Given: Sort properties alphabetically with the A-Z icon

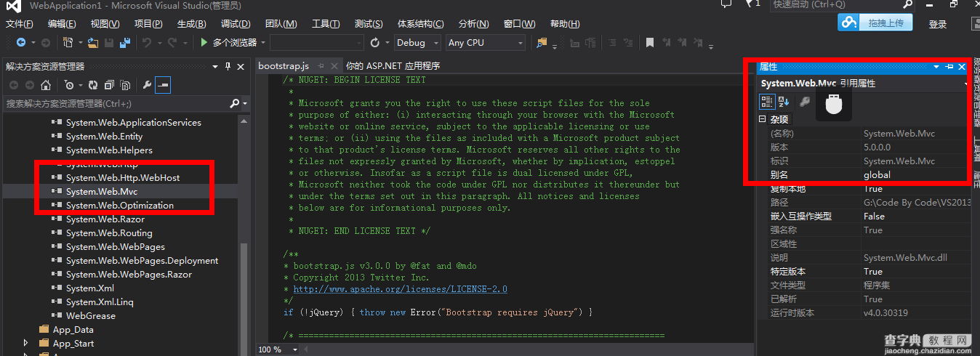Looking at the screenshot, I should [784, 102].
